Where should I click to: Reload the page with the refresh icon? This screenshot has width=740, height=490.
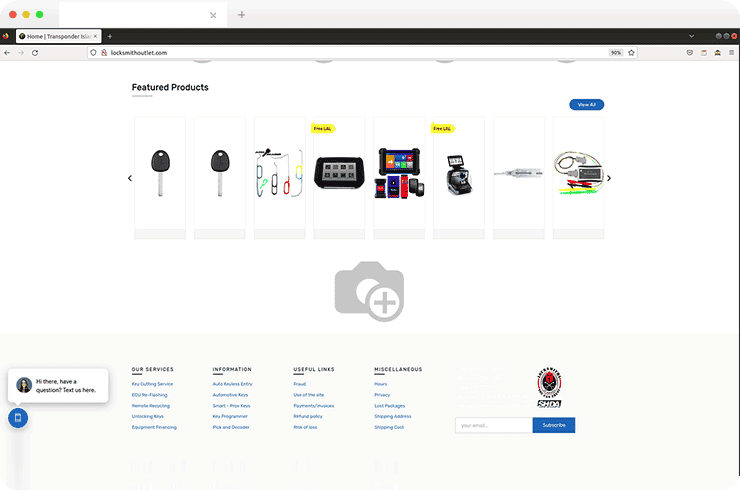tap(35, 52)
